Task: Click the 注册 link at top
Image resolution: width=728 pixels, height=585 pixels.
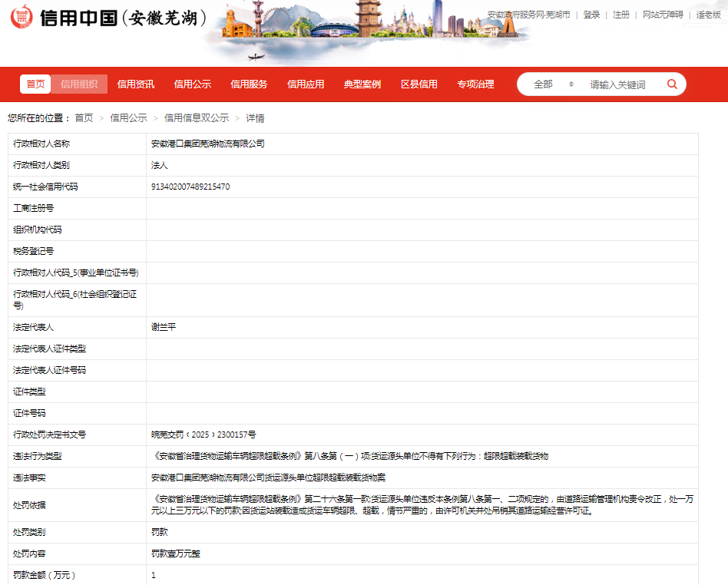Action: [x=620, y=15]
